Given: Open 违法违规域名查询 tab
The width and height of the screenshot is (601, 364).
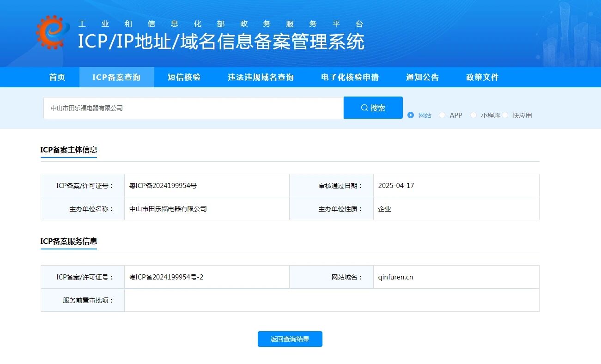Looking at the screenshot, I should click(x=261, y=77).
